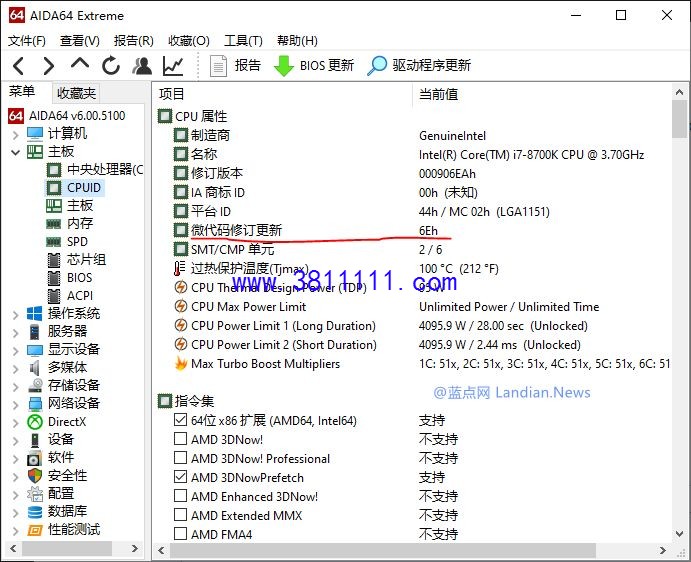Screen dimensions: 691x562
Task: Click the 网络设备 network icon
Action: pos(35,404)
